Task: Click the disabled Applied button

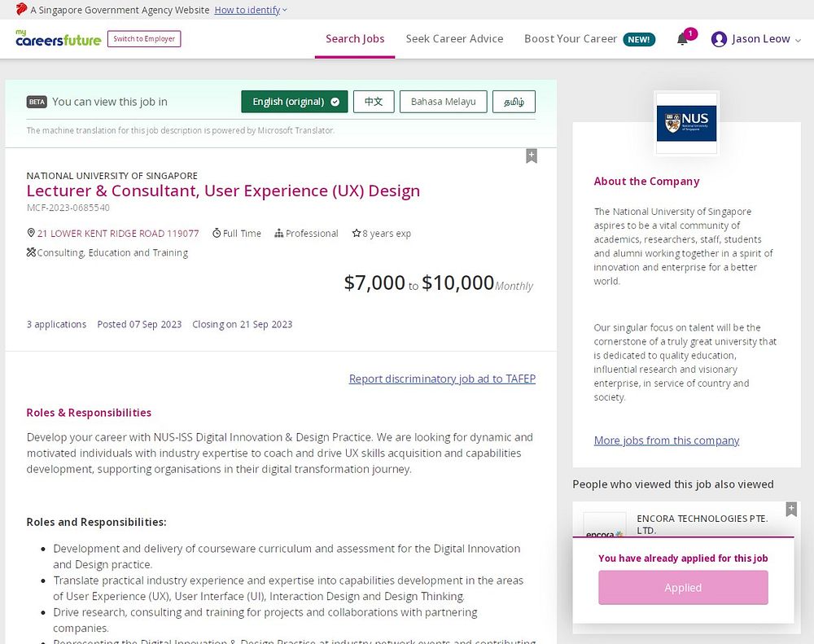Action: [683, 587]
